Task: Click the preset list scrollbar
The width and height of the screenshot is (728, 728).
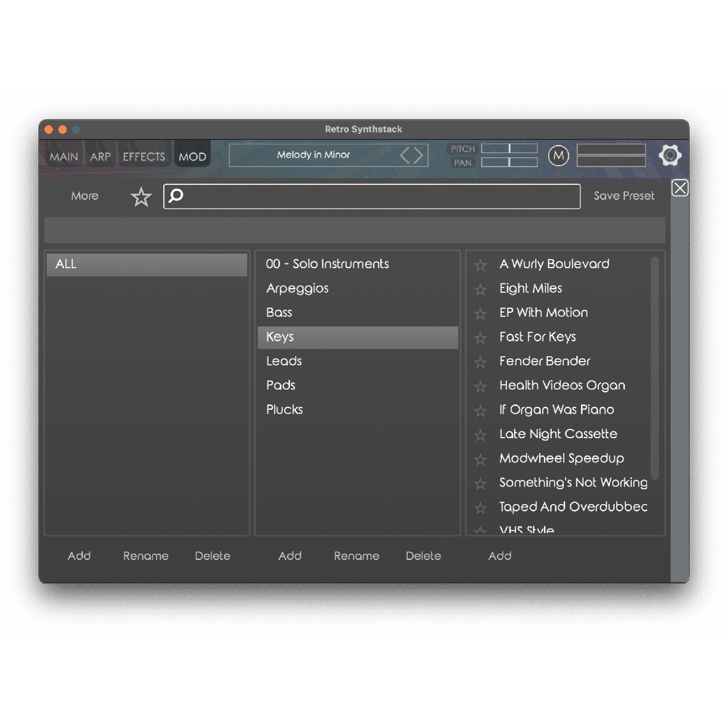Action: (x=654, y=368)
